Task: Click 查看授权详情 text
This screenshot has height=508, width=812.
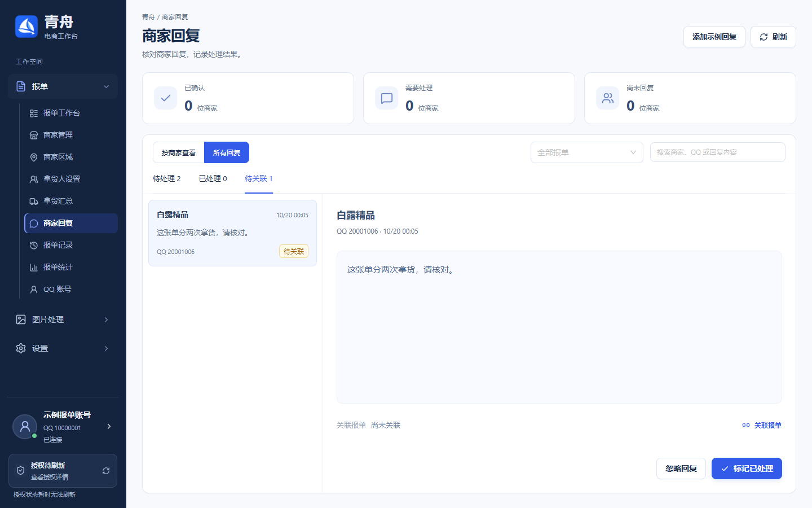Action: pyautogui.click(x=50, y=477)
